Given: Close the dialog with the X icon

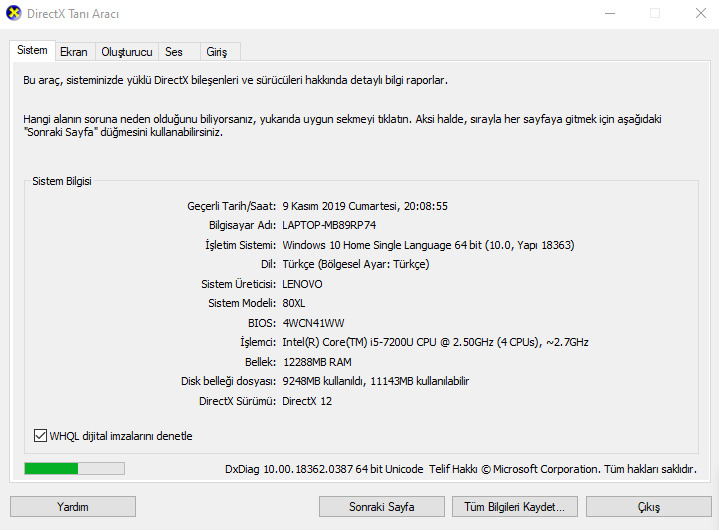Looking at the screenshot, I should click(701, 13).
